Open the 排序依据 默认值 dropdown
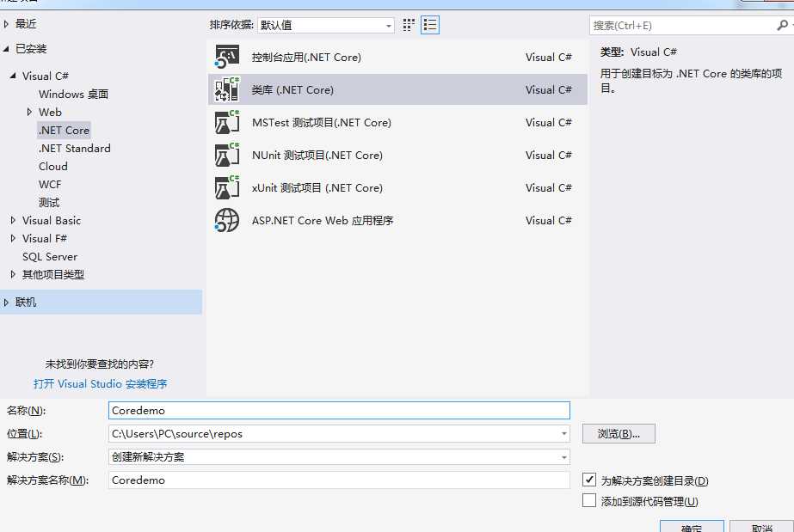 click(x=326, y=25)
